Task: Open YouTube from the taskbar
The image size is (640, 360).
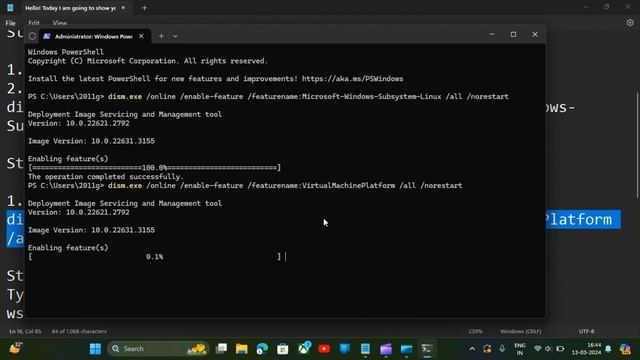Action: [324, 349]
